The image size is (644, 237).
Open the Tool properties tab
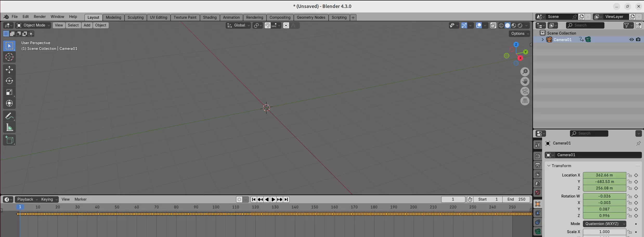(x=538, y=145)
